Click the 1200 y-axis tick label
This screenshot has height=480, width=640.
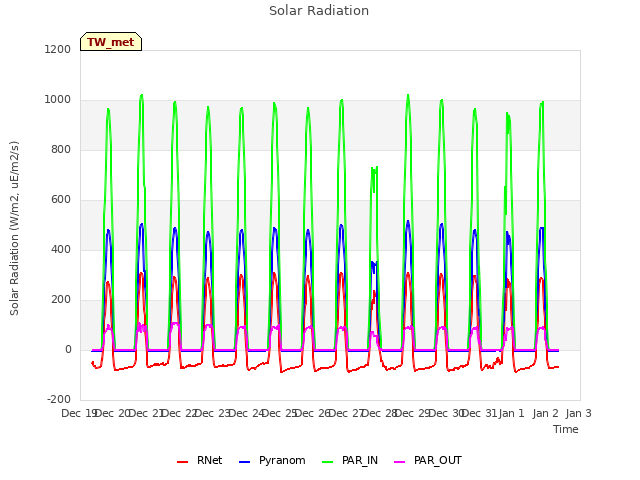(58, 49)
